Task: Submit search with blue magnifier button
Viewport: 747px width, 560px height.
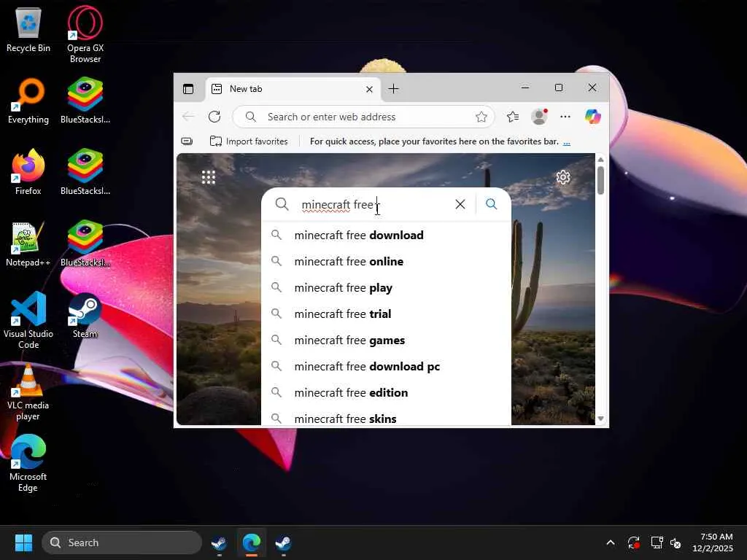Action: click(x=492, y=204)
